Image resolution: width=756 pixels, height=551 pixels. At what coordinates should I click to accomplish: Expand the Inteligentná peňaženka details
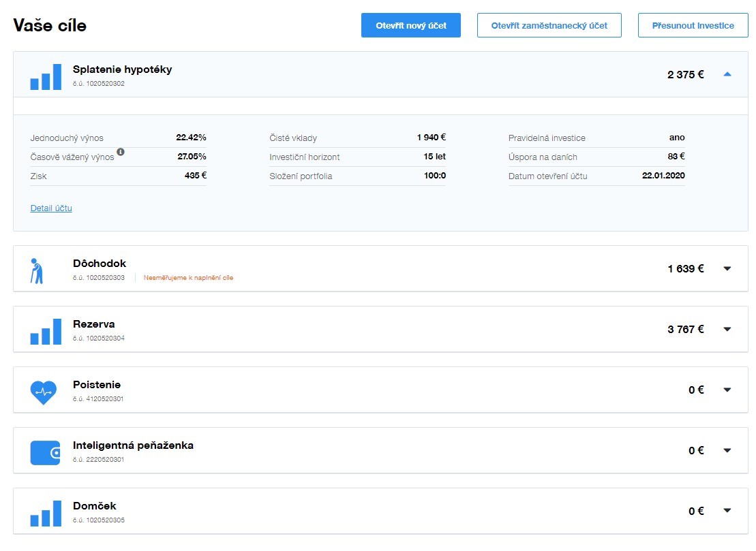coord(727,450)
